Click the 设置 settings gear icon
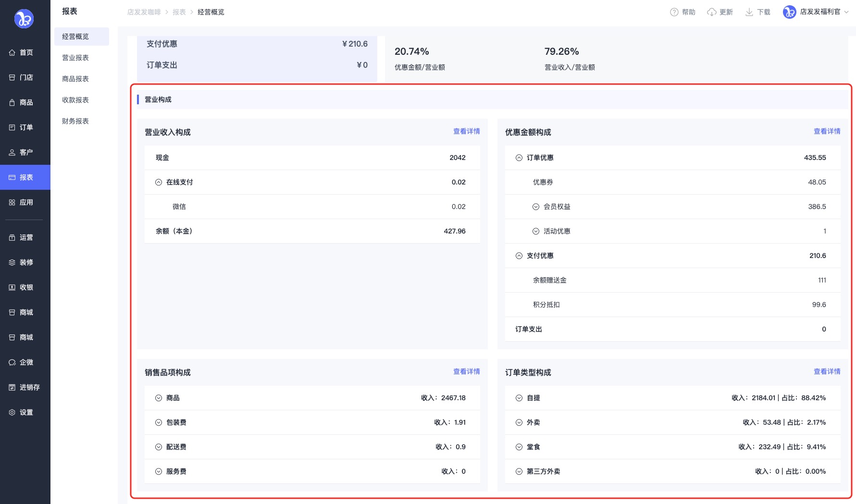This screenshot has height=504, width=856. tap(12, 413)
